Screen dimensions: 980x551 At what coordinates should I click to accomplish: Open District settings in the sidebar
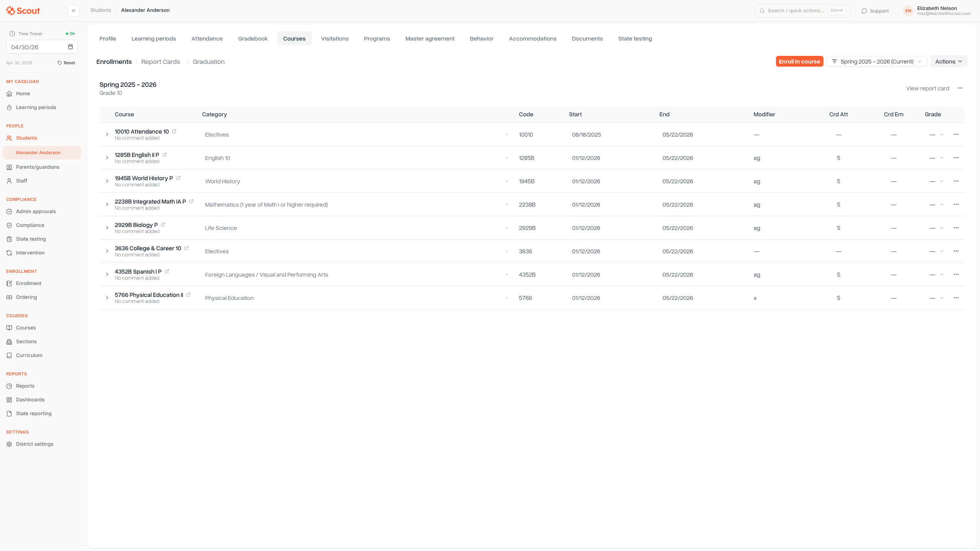click(x=34, y=444)
